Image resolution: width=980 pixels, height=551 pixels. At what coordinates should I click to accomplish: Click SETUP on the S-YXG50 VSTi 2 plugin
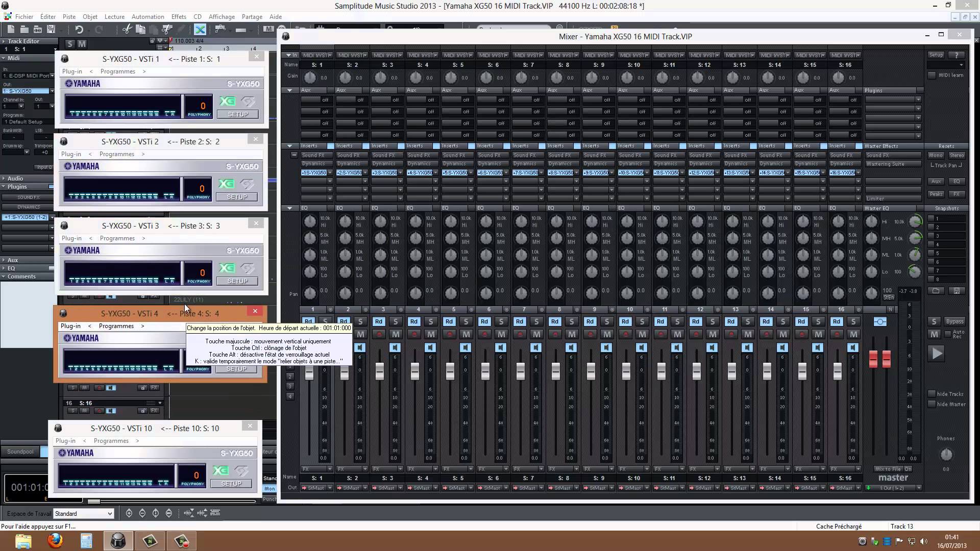pos(237,197)
